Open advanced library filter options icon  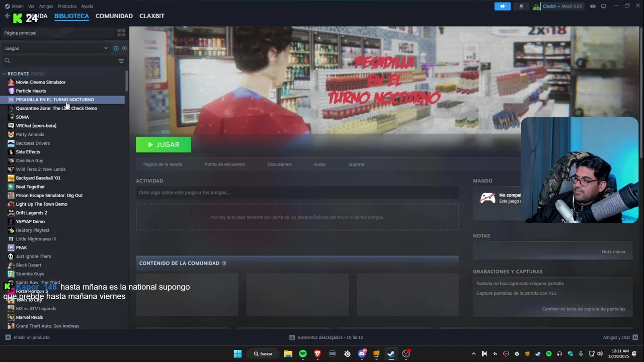point(121,61)
